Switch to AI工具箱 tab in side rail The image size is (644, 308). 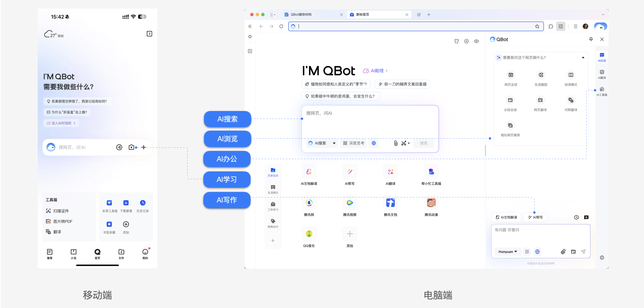pos(602,91)
